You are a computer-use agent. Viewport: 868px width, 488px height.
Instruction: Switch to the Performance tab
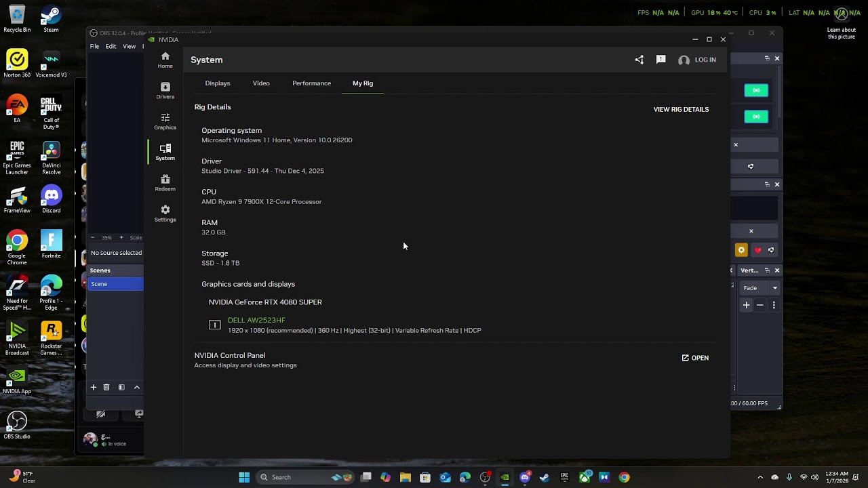point(311,83)
